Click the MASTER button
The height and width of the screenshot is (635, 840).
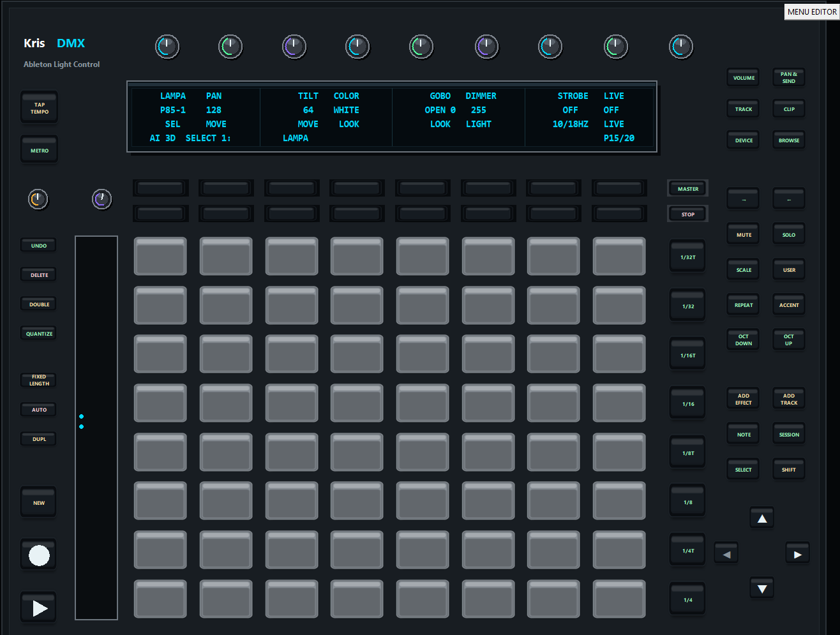pyautogui.click(x=688, y=189)
